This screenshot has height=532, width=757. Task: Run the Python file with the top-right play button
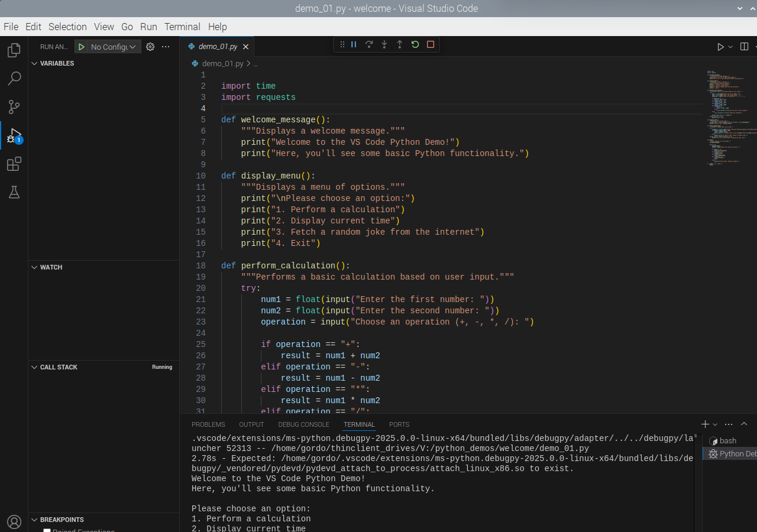click(x=721, y=46)
